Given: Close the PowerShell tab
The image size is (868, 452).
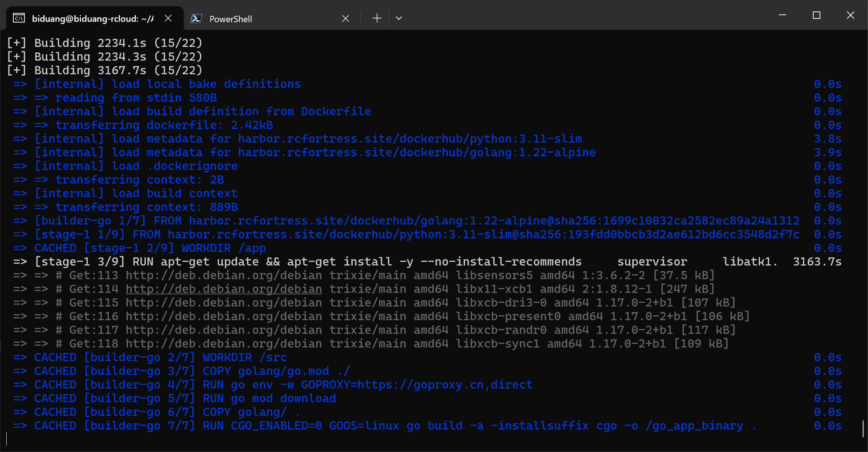Looking at the screenshot, I should coord(345,18).
